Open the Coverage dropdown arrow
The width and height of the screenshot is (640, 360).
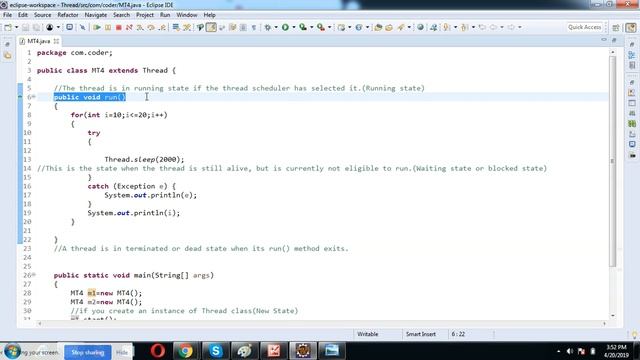(x=311, y=27)
